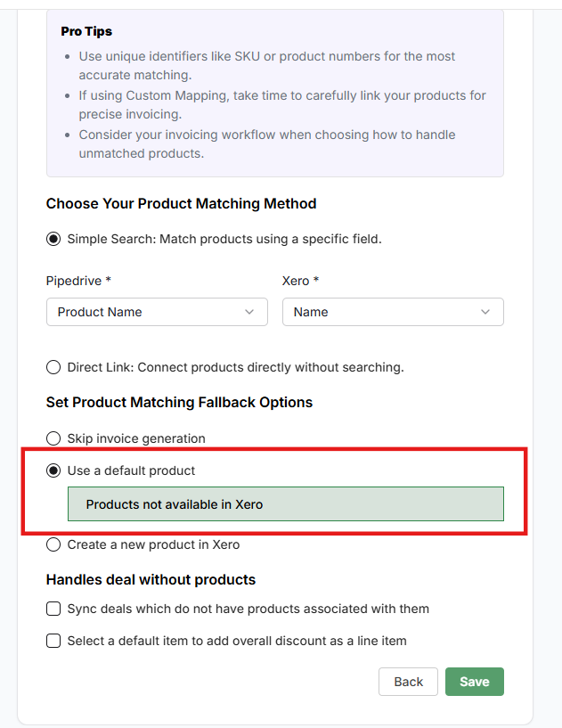The height and width of the screenshot is (728, 562).
Task: Check the overall discount line item option
Action: (x=53, y=641)
